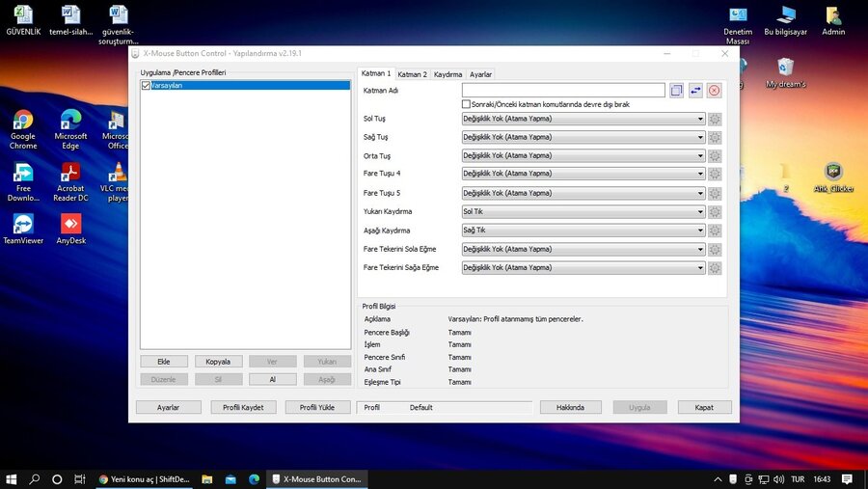Viewport: 868px width, 489px height.
Task: Click into the Katman Adı text field
Action: pos(563,91)
